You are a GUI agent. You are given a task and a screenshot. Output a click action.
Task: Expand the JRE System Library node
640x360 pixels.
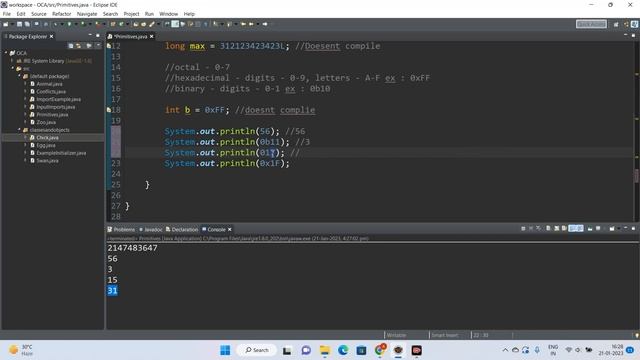[x=12, y=61]
